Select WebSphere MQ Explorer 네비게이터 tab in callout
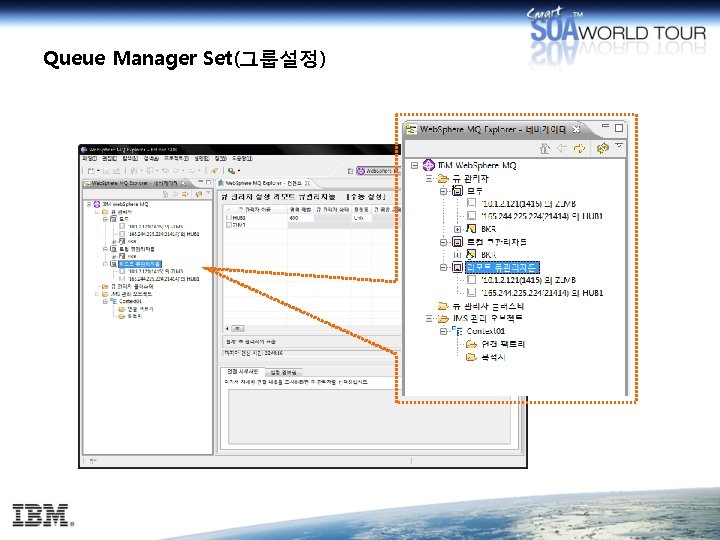720x540 pixels. point(493,129)
